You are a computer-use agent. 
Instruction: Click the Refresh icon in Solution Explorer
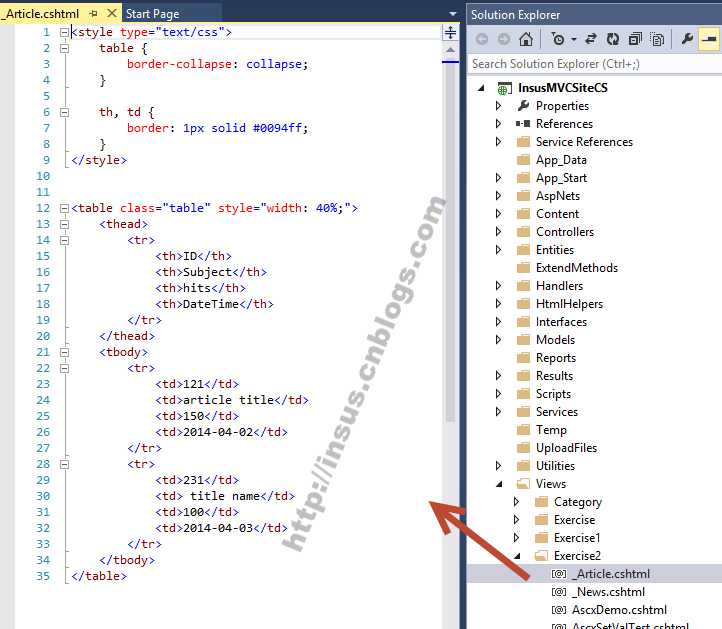[612, 39]
